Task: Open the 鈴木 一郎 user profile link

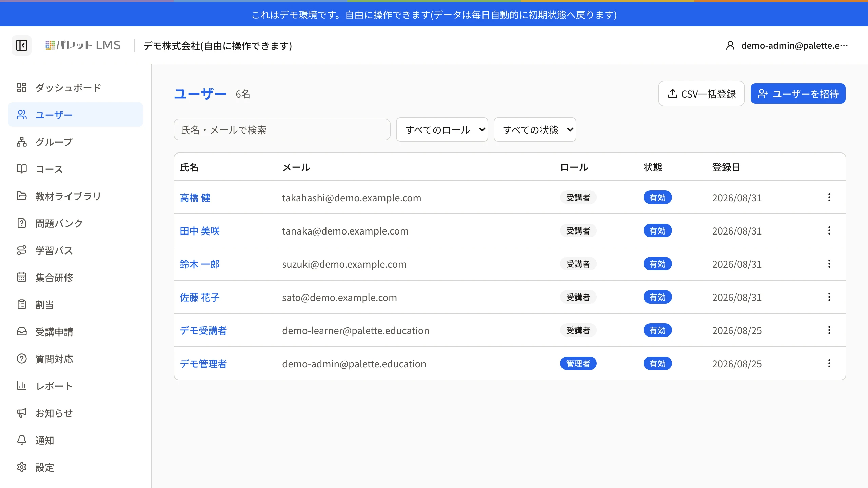Action: point(200,264)
